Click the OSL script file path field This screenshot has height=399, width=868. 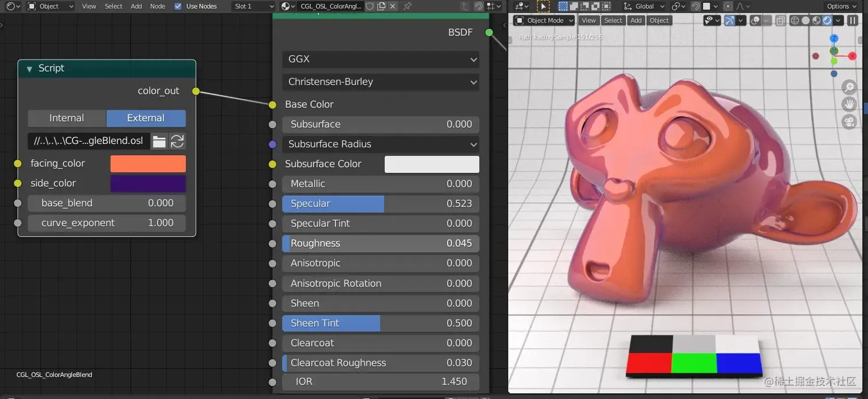point(89,141)
